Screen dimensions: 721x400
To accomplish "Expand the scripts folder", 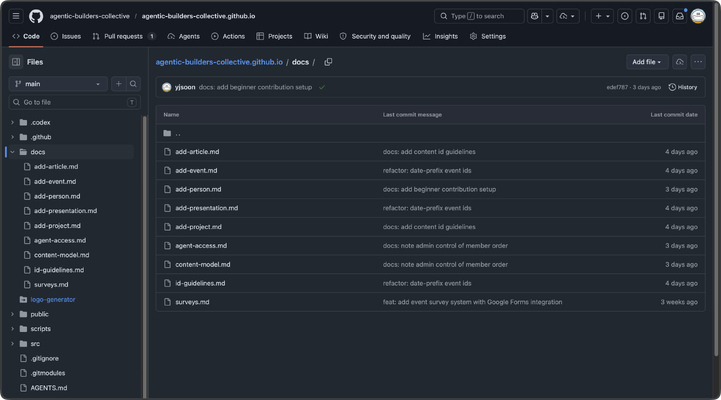I will coord(12,329).
